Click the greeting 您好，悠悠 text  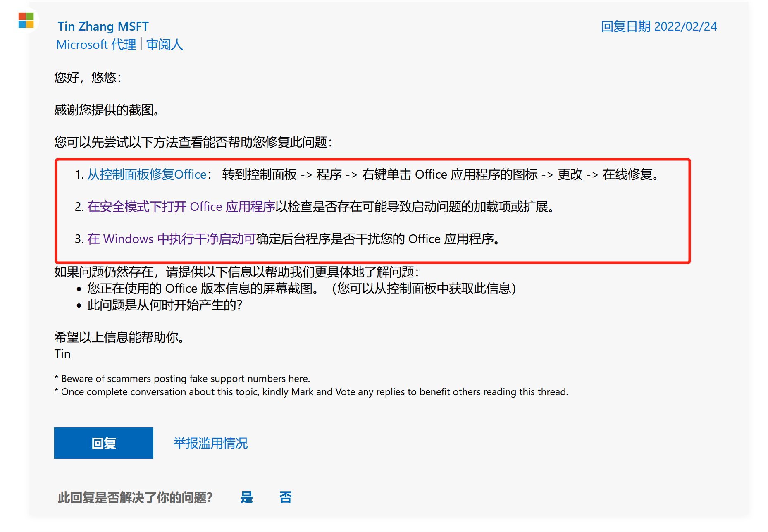click(88, 77)
